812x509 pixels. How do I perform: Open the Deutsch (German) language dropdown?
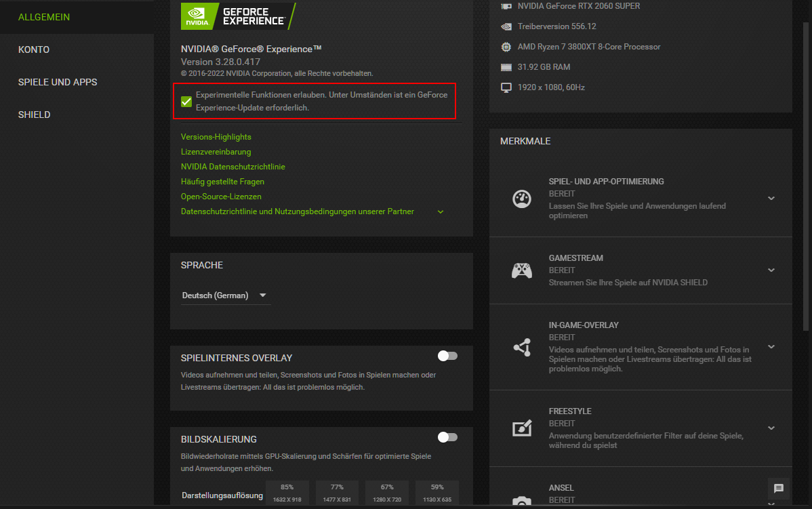click(x=225, y=295)
